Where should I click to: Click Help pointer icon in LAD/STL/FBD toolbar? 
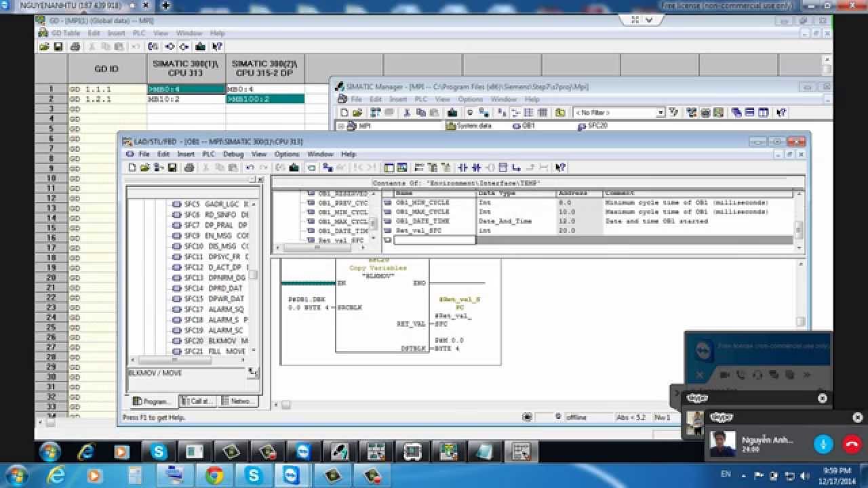pos(560,167)
